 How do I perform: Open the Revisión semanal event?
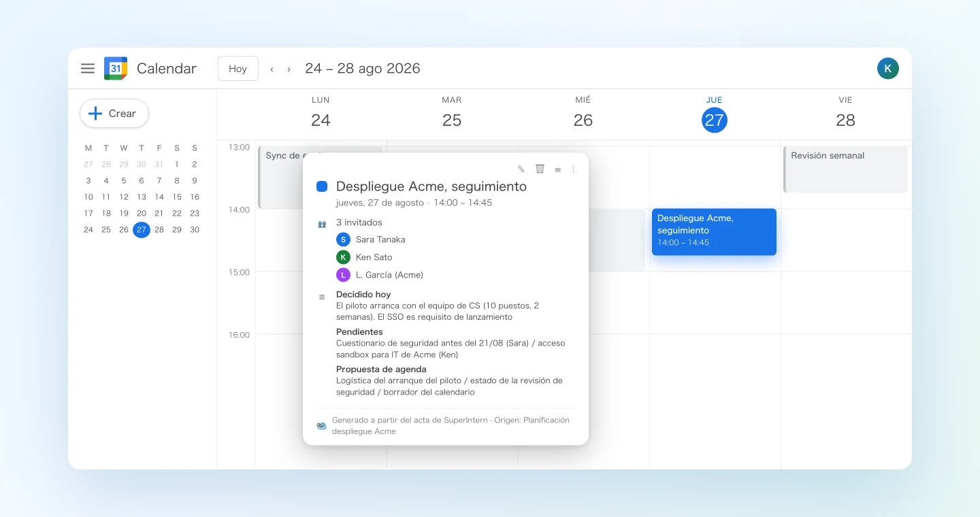click(846, 169)
